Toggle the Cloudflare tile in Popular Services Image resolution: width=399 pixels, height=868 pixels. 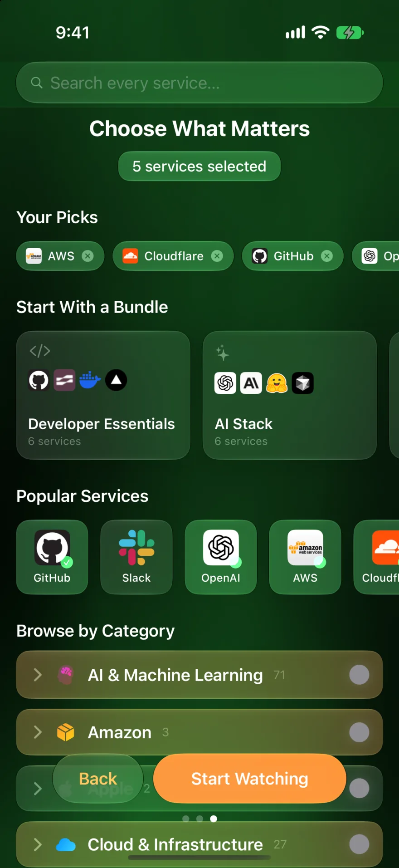(x=377, y=557)
